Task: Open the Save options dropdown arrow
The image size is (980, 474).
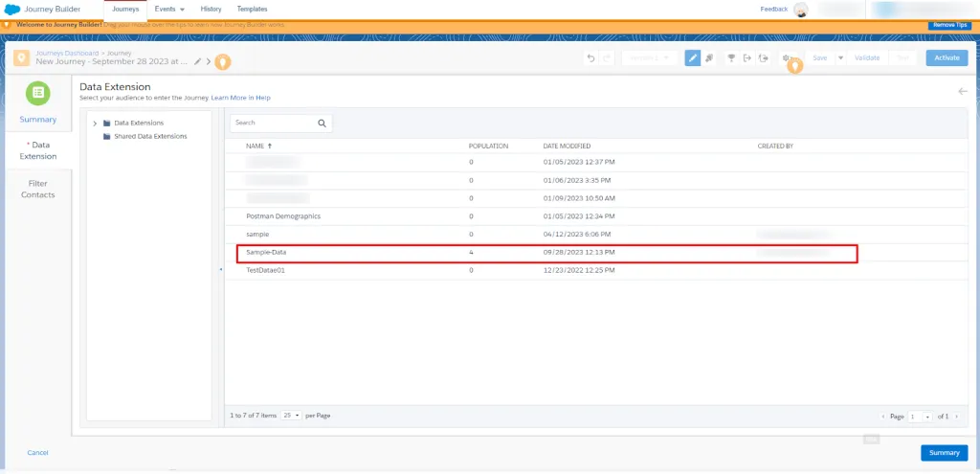Action: pos(840,58)
